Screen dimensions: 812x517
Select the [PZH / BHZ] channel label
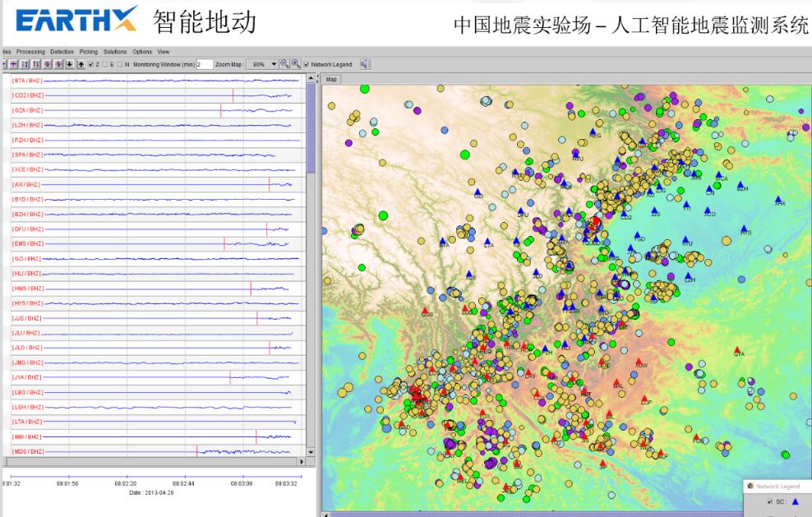27,140
